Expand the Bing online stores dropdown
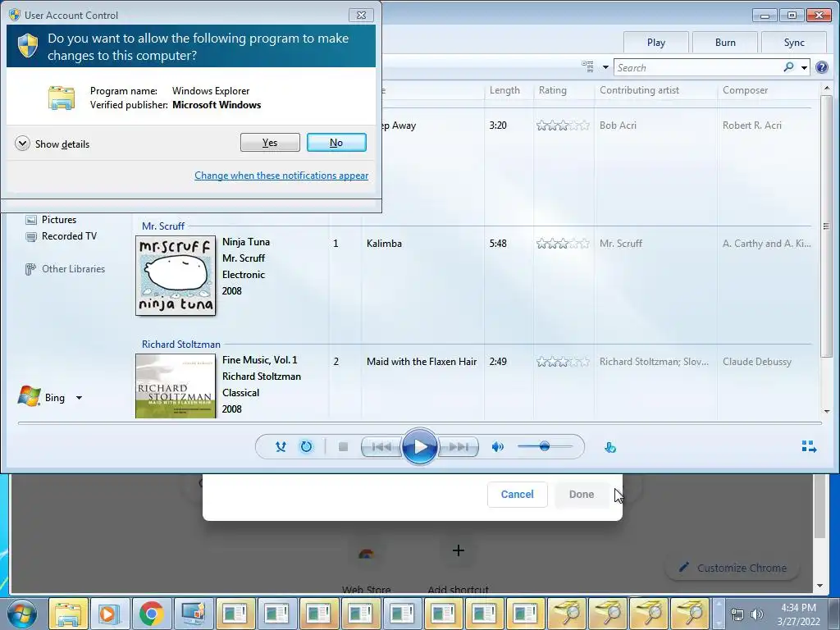This screenshot has height=630, width=840. (79, 398)
